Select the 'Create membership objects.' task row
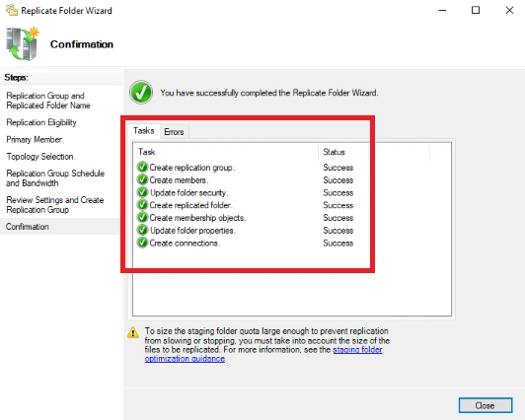525x420 pixels. (x=245, y=218)
